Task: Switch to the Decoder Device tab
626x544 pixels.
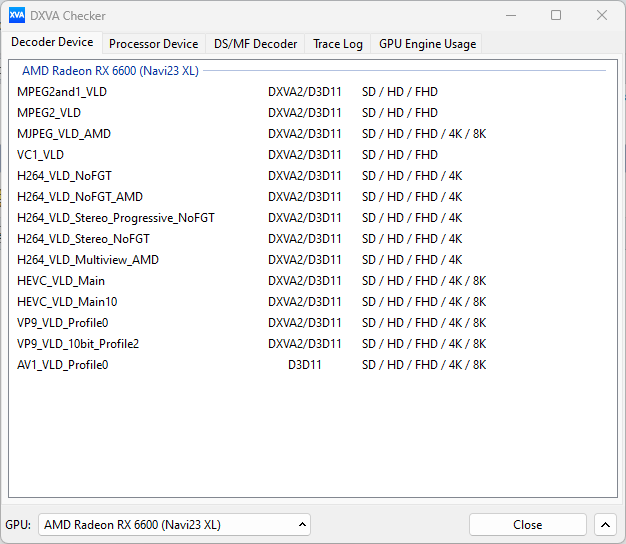Action: point(52,42)
